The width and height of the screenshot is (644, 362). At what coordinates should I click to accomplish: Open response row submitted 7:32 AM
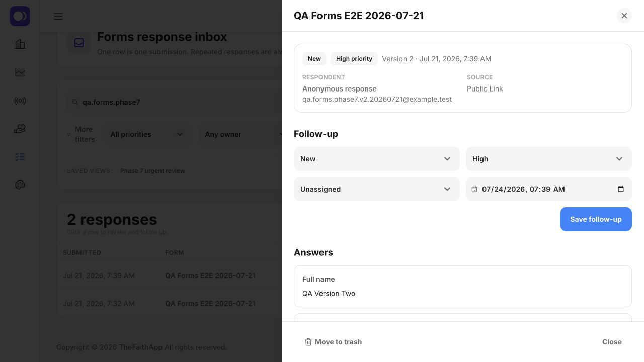click(x=170, y=304)
